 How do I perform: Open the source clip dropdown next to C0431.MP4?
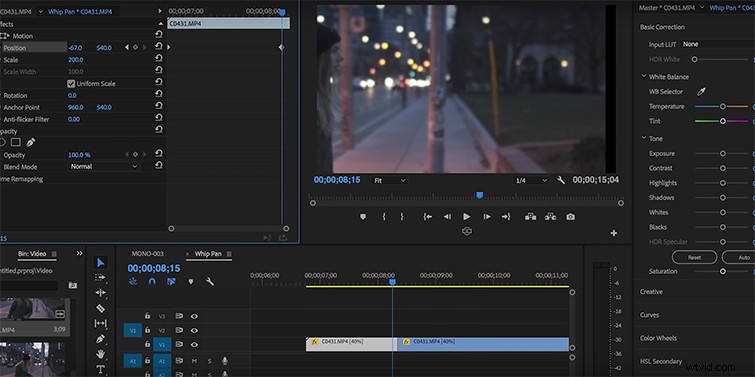point(40,12)
